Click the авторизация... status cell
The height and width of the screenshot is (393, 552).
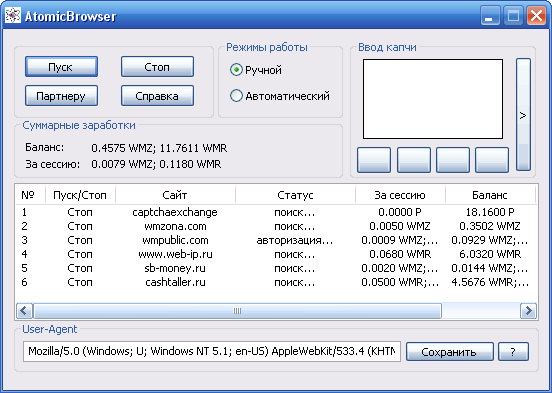coord(295,240)
